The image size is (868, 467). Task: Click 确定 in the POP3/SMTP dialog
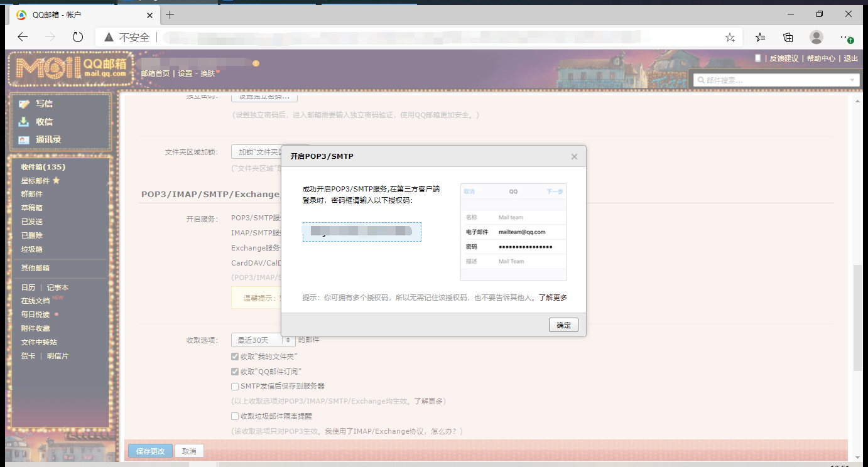563,325
